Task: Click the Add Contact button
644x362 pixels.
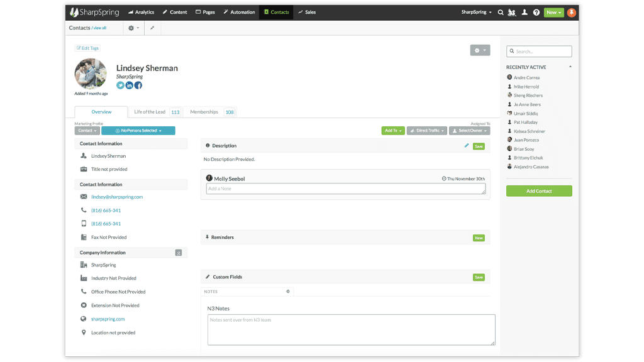Action: 539,191
